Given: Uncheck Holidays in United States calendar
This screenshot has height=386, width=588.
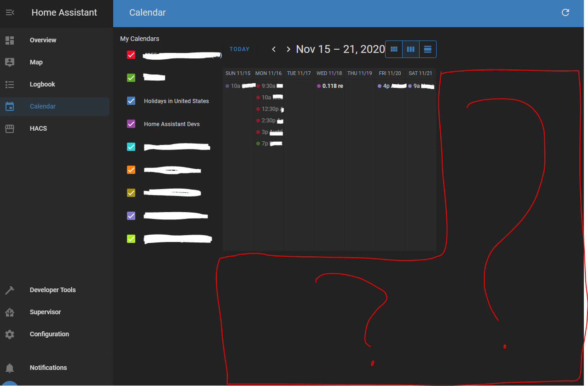Looking at the screenshot, I should [131, 101].
